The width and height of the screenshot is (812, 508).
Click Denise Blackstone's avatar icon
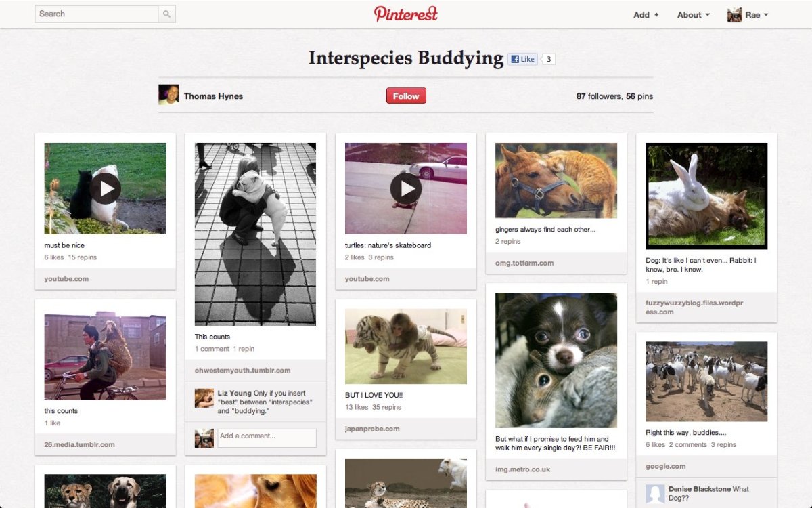655,494
